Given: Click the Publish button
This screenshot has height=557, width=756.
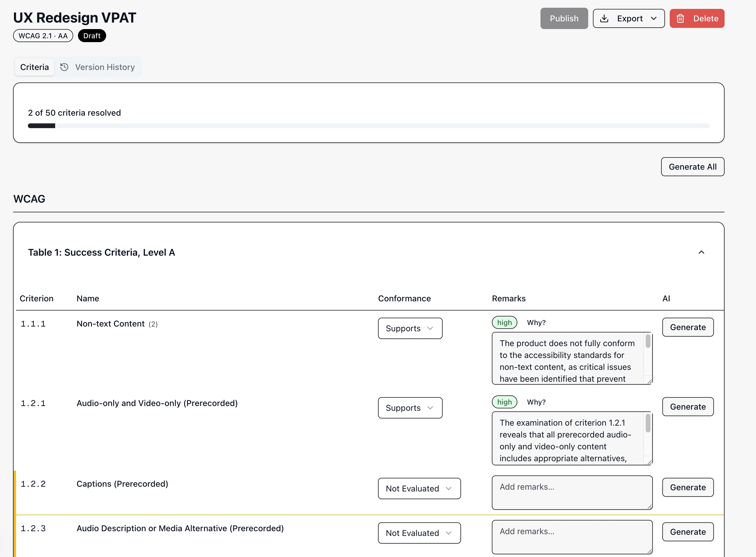Looking at the screenshot, I should (x=564, y=19).
